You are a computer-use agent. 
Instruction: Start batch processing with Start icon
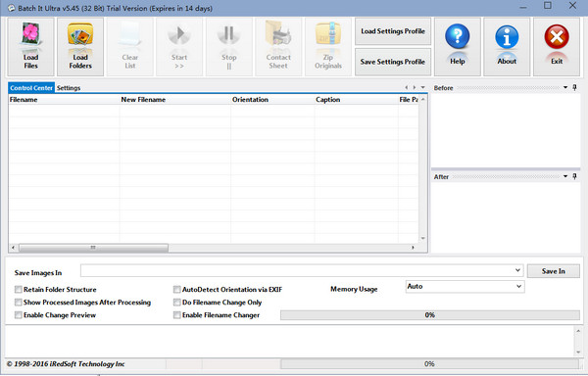click(179, 46)
